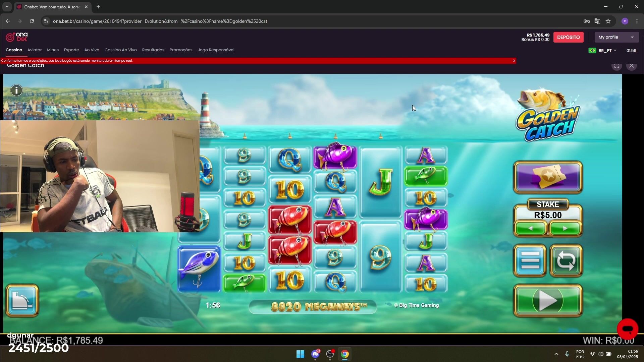The image size is (644, 362).
Task: Bookmark this page with the star
Action: (x=608, y=21)
